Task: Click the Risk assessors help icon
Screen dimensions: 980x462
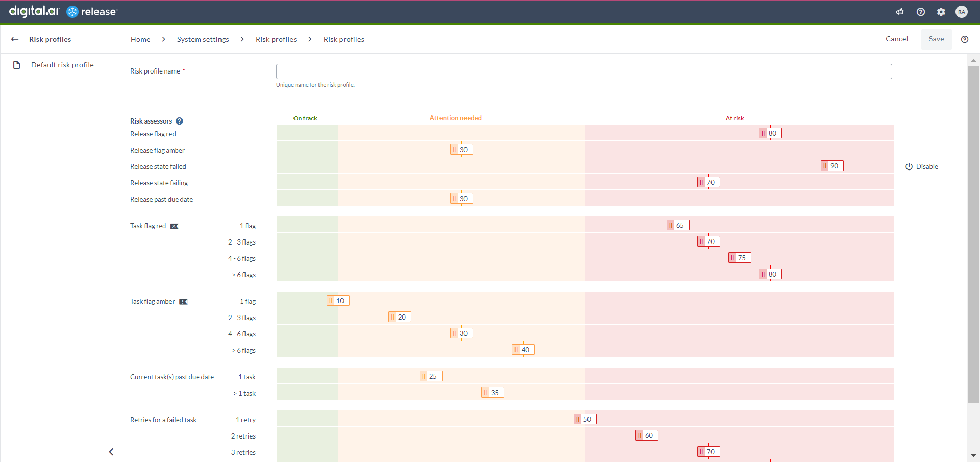Action: tap(179, 121)
